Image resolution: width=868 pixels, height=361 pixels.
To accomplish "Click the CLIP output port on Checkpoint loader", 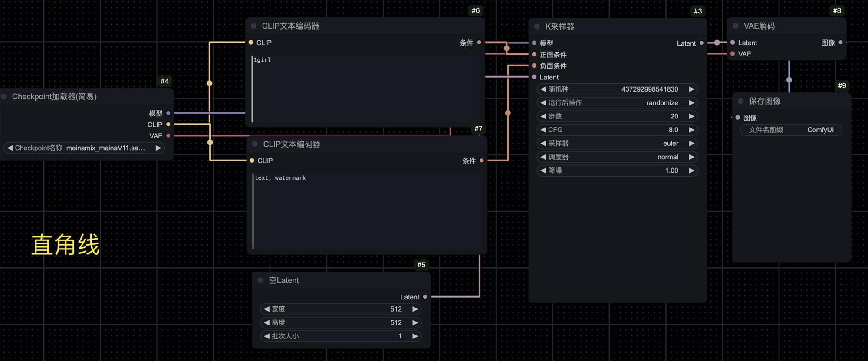I will (x=168, y=125).
